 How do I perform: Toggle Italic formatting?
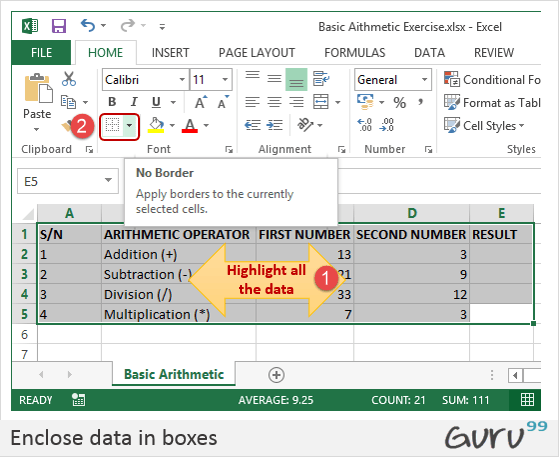134,102
